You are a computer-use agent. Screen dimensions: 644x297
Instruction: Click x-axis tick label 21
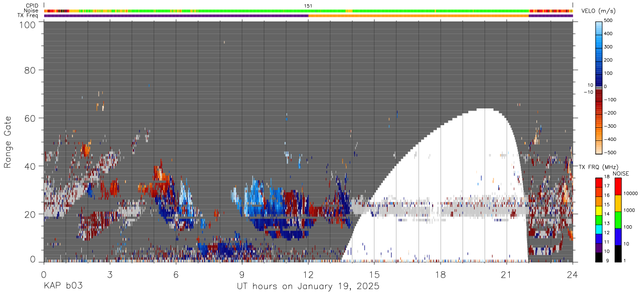point(506,274)
